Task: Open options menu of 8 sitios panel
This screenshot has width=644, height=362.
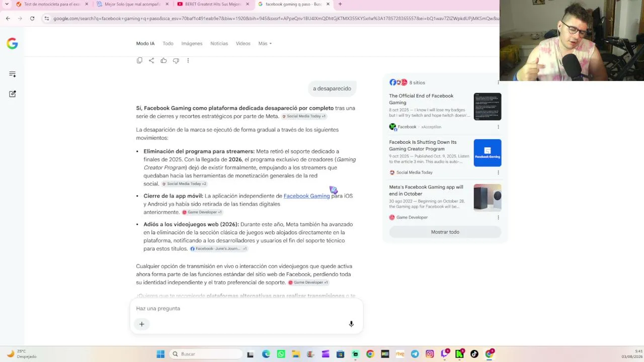Action: [x=498, y=82]
